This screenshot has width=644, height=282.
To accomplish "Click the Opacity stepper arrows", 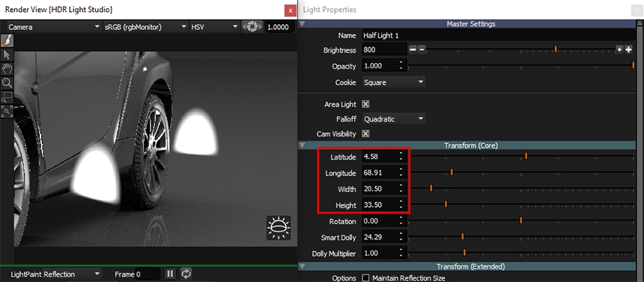I will pyautogui.click(x=401, y=66).
